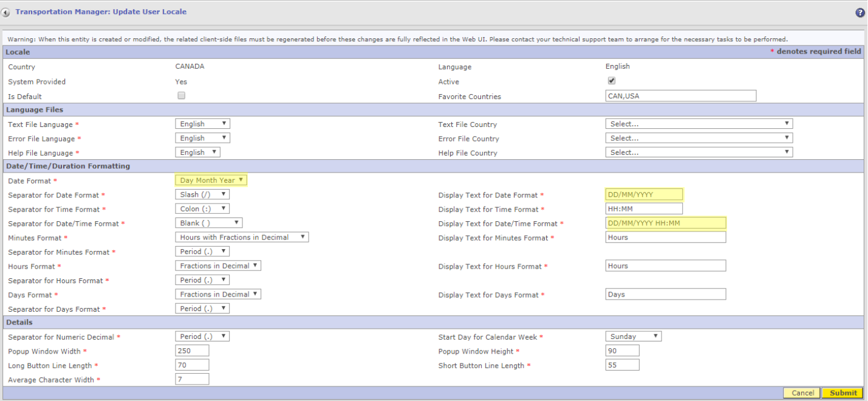Viewport: 868px width, 401px height.
Task: Open the Text File Country dropdown
Action: click(699, 124)
